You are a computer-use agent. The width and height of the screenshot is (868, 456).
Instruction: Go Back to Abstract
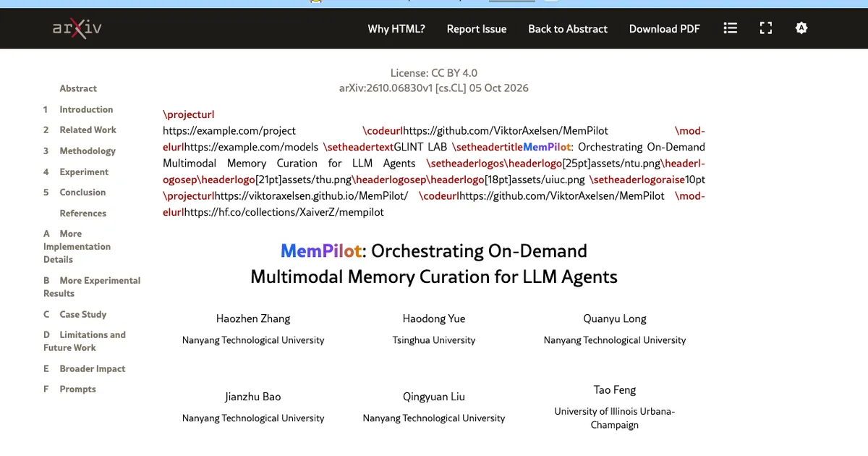(568, 29)
